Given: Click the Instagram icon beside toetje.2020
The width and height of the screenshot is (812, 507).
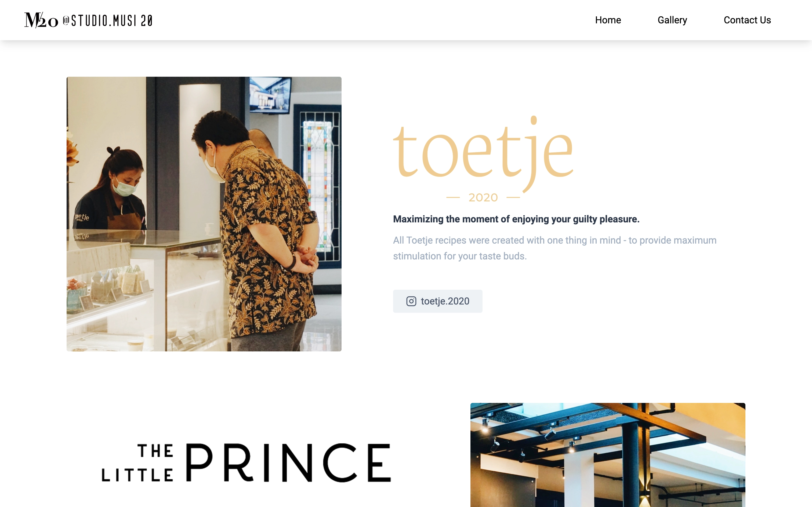Looking at the screenshot, I should pyautogui.click(x=411, y=301).
